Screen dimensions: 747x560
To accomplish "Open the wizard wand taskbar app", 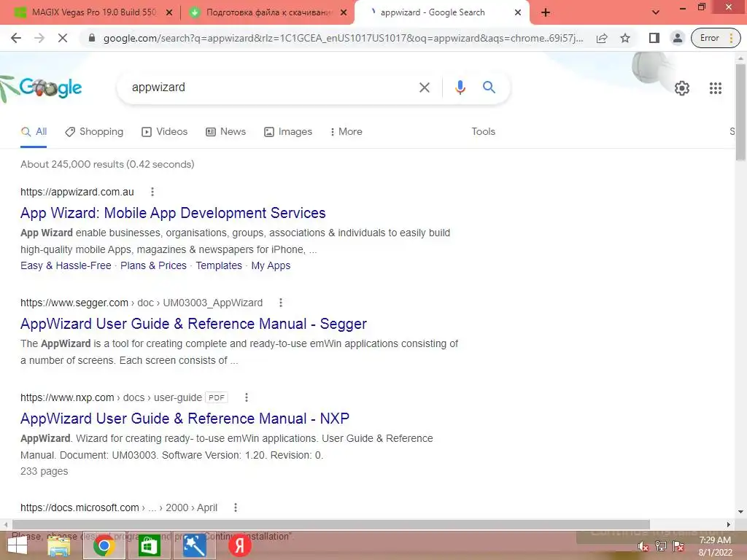I will pyautogui.click(x=194, y=545).
